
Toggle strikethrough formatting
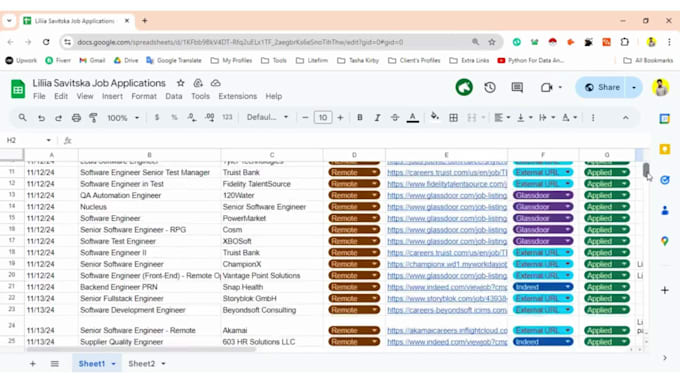coord(395,118)
